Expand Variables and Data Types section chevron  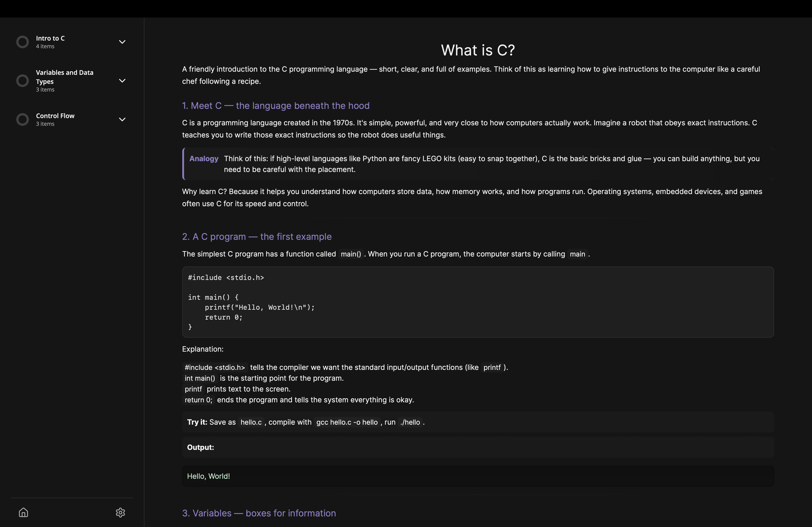click(122, 81)
